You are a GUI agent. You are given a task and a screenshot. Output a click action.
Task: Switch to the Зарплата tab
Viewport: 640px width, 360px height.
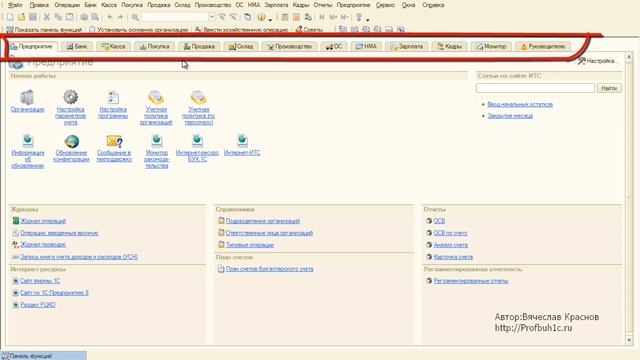pos(407,47)
